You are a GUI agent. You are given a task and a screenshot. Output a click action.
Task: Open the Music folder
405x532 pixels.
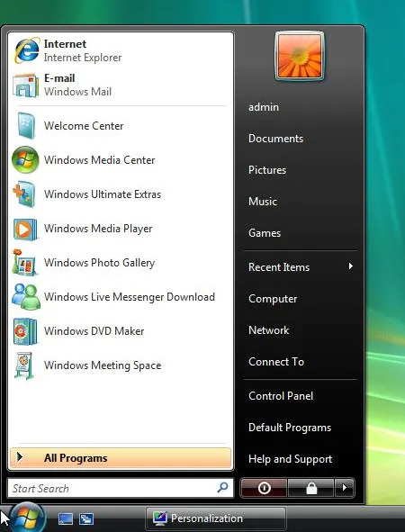point(263,202)
